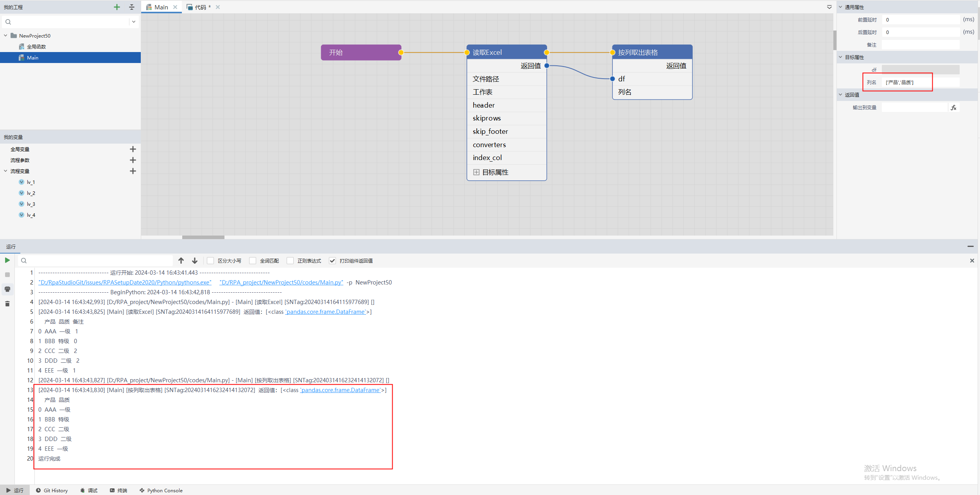Stop the running flow icon
Viewport: 980px width, 495px height.
(x=7, y=275)
